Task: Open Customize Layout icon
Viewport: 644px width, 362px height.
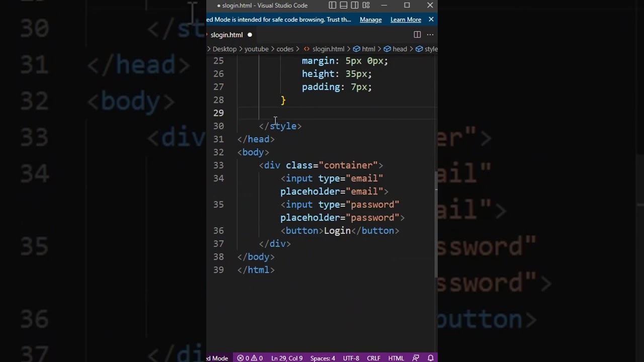Action: [366, 6]
